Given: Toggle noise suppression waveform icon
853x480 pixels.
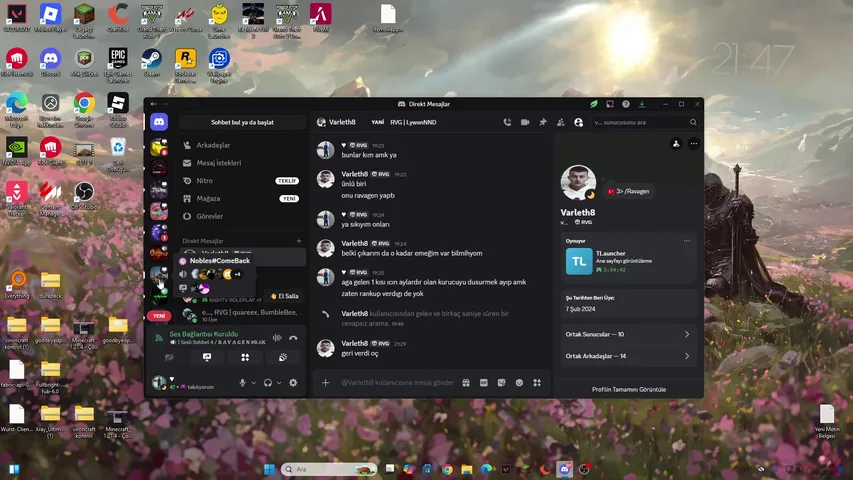Looking at the screenshot, I should coord(277,338).
